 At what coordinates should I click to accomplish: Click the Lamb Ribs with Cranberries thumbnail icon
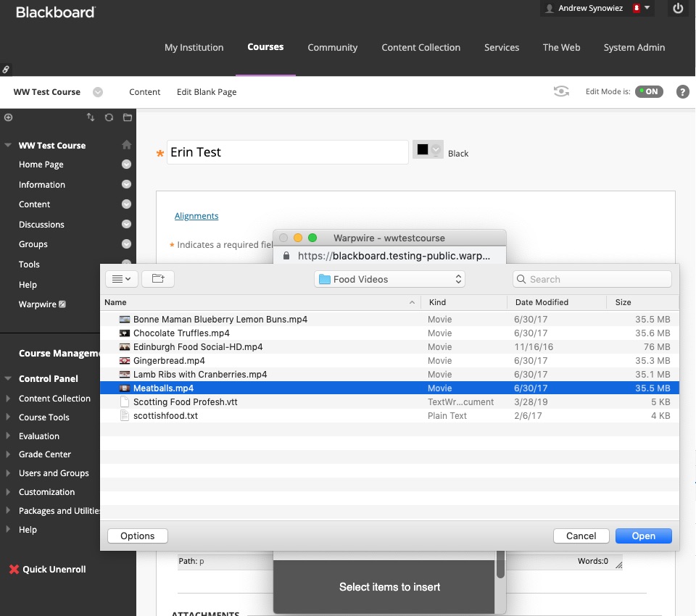click(125, 375)
